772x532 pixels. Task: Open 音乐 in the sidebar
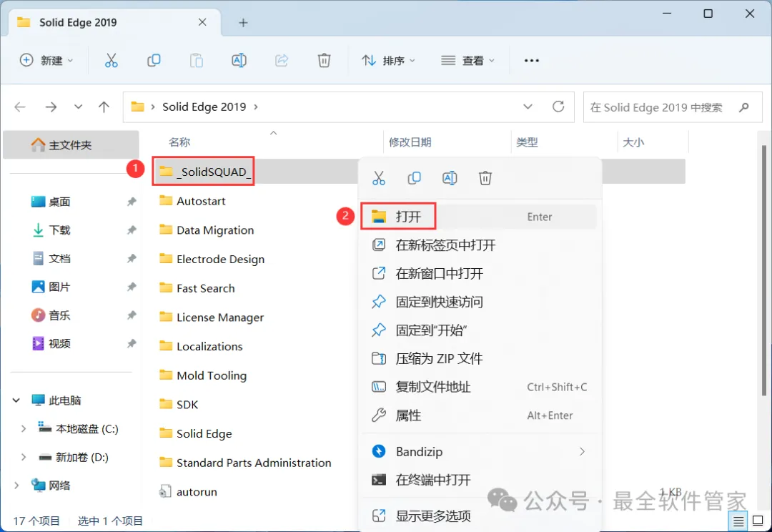[x=59, y=315]
